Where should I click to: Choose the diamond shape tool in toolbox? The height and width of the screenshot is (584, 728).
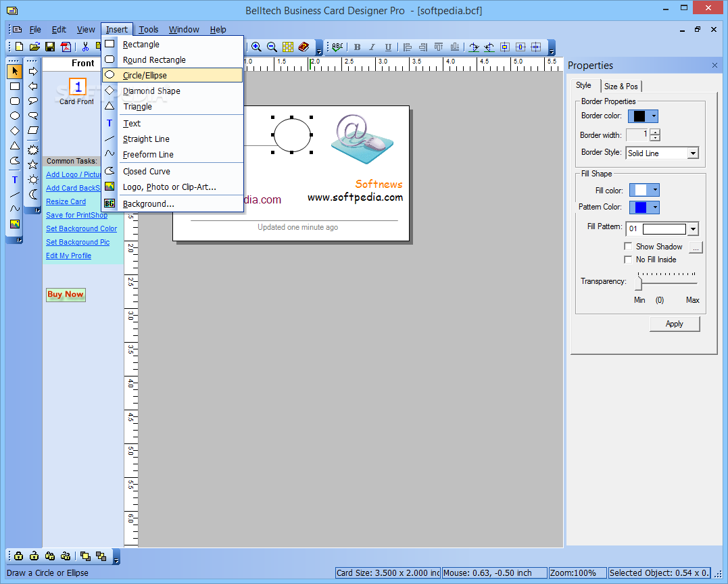[15, 131]
